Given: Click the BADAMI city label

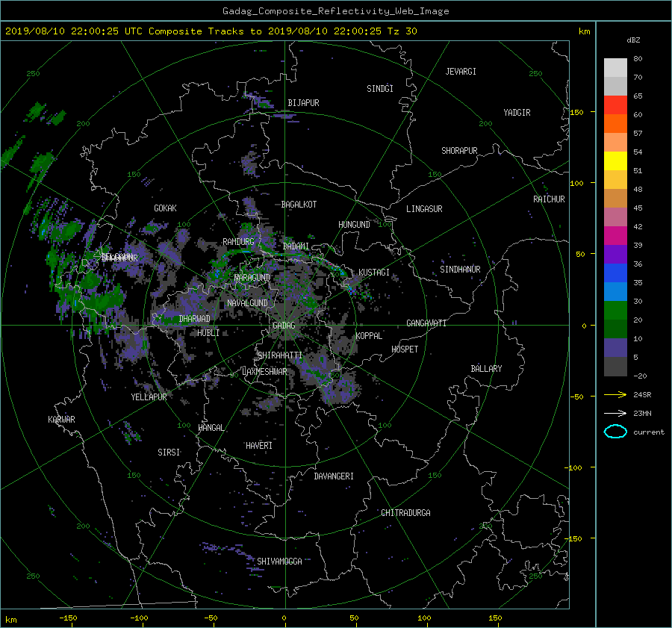Looking at the screenshot, I should [x=296, y=246].
